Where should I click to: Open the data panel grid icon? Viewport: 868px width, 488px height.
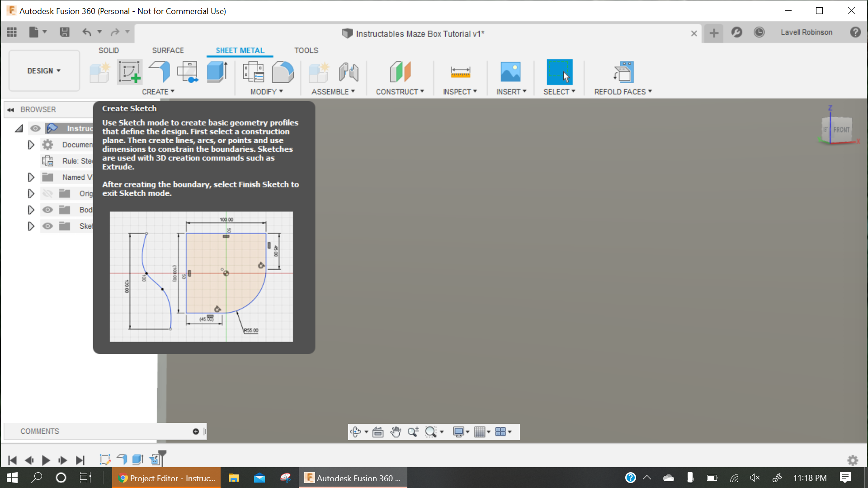(12, 32)
